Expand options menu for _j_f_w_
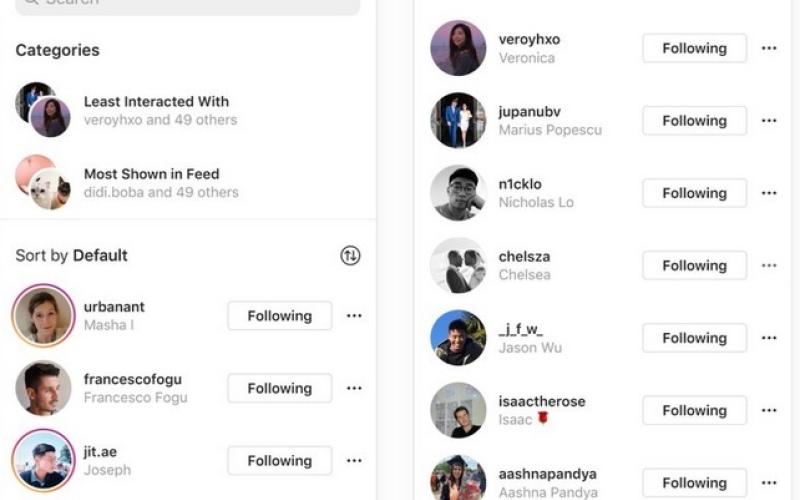 click(769, 338)
